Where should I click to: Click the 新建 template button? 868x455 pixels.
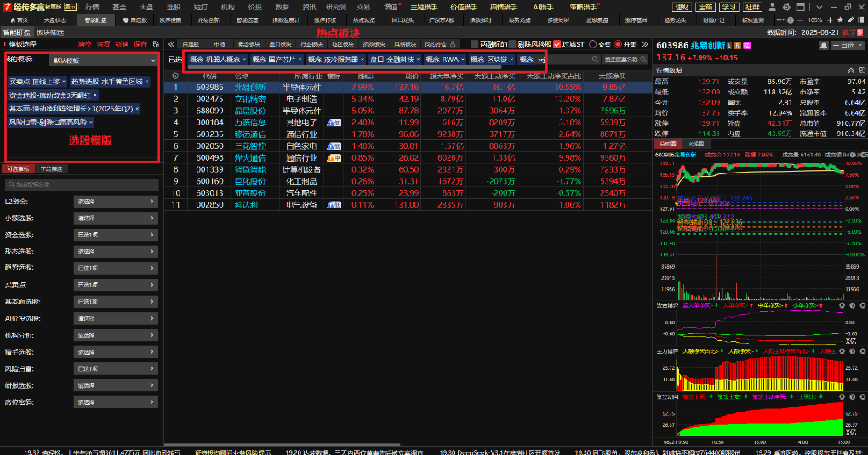click(122, 43)
